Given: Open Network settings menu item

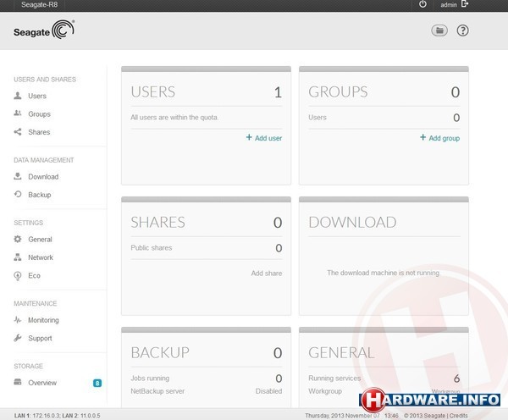Looking at the screenshot, I should pos(40,257).
